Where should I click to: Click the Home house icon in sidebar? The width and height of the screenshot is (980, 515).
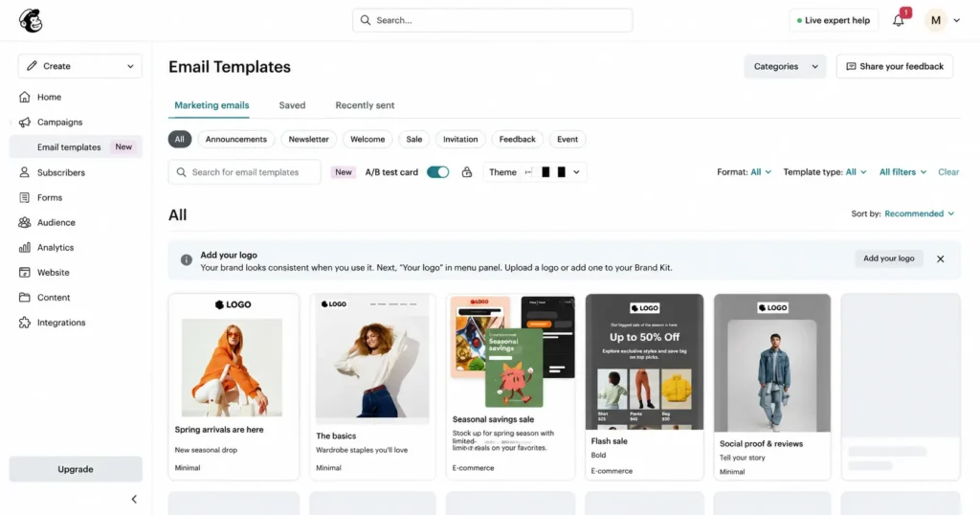coord(24,97)
